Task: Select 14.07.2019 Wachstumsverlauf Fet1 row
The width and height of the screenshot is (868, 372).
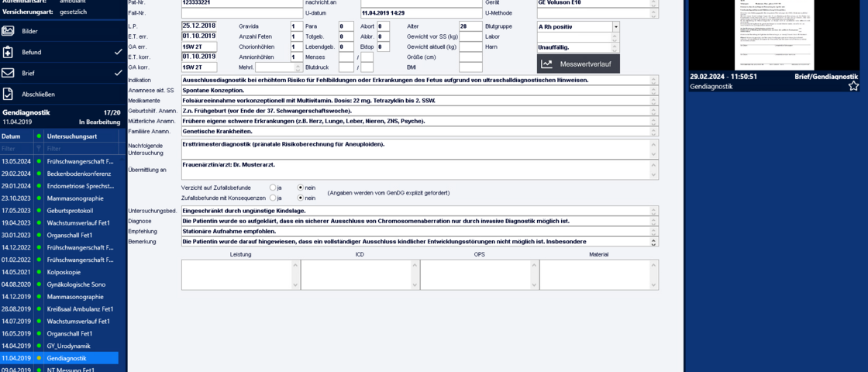Action: pos(59,321)
